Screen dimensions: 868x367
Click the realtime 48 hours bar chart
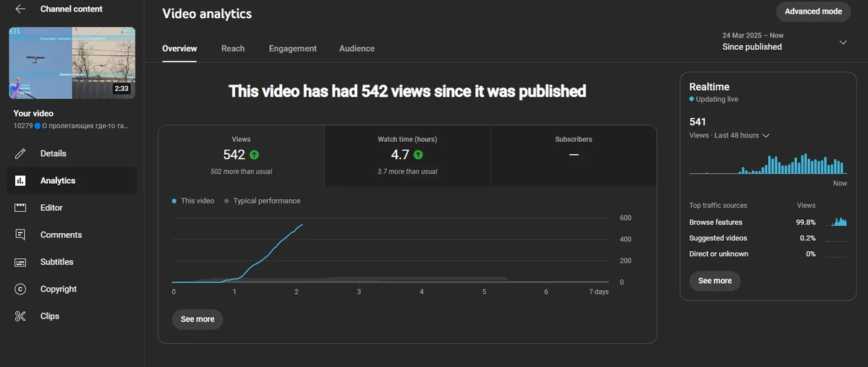tap(767, 164)
